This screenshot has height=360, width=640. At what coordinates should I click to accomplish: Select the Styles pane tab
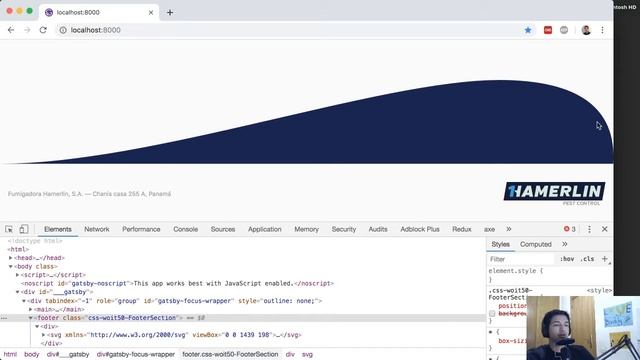[500, 244]
